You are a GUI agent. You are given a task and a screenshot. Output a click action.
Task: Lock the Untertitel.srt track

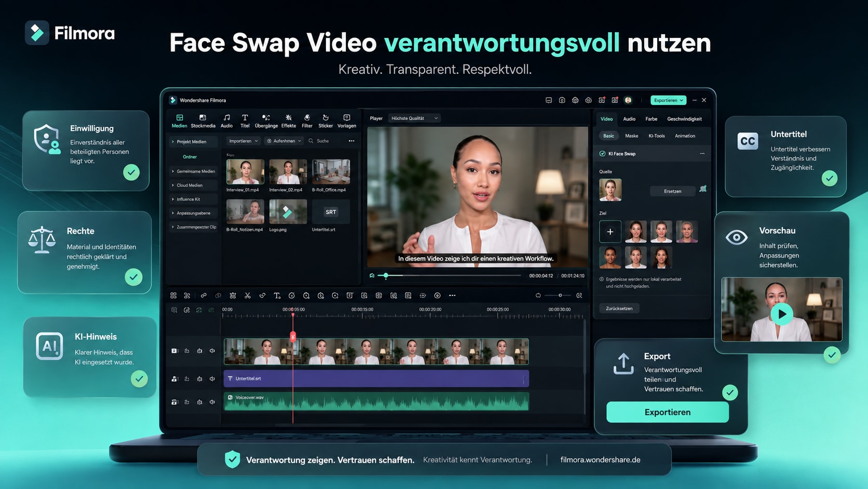pyautogui.click(x=187, y=379)
